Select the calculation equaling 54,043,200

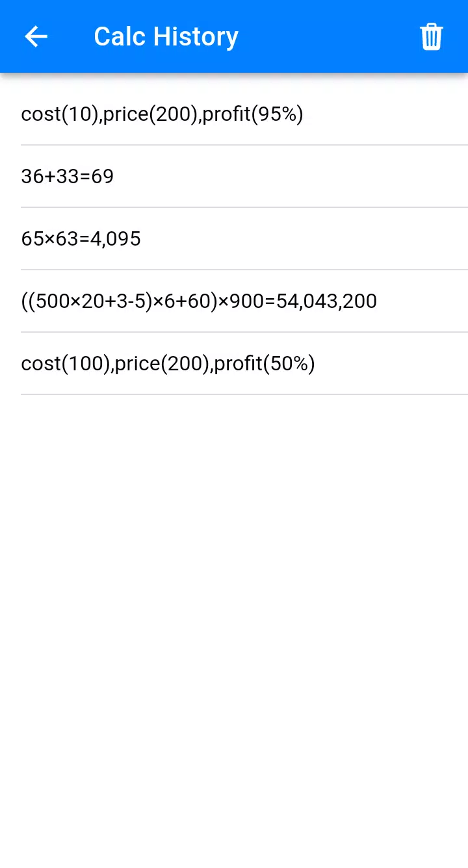click(199, 301)
